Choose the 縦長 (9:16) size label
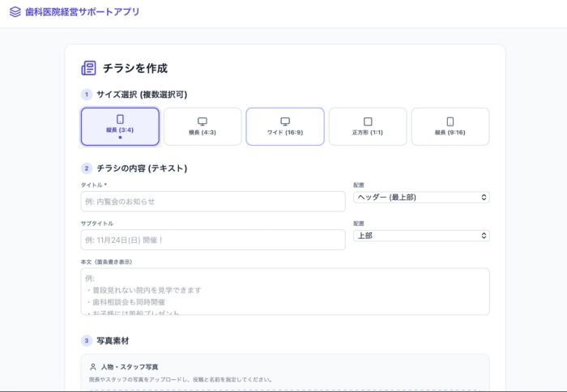 450,131
